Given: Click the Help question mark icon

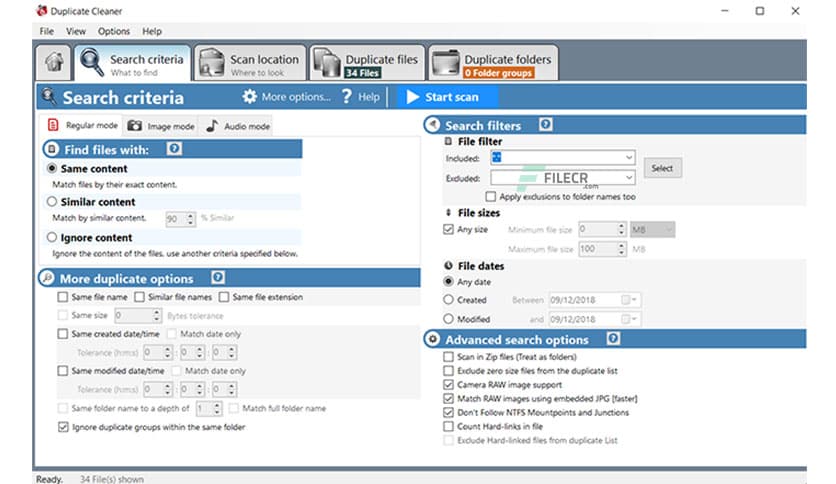Looking at the screenshot, I should click(347, 96).
